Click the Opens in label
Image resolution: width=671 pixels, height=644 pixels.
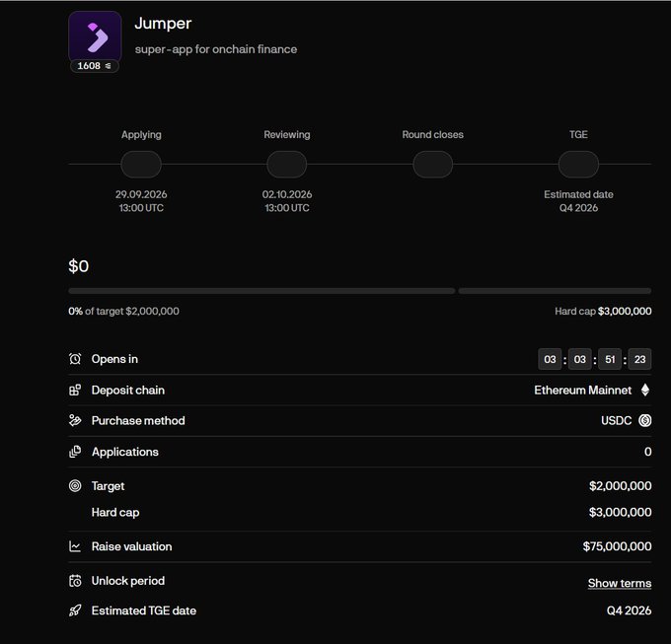(114, 359)
